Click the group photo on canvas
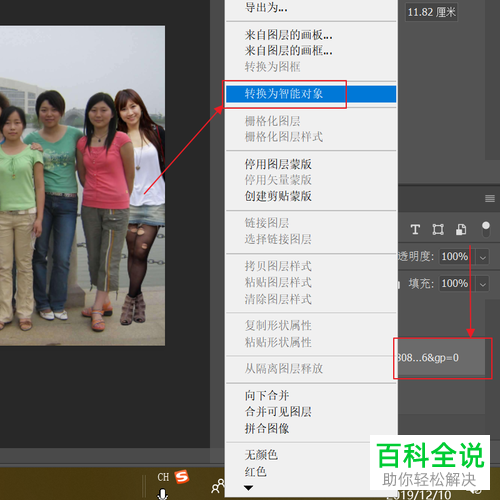Viewport: 500px width, 500px height. click(82, 186)
